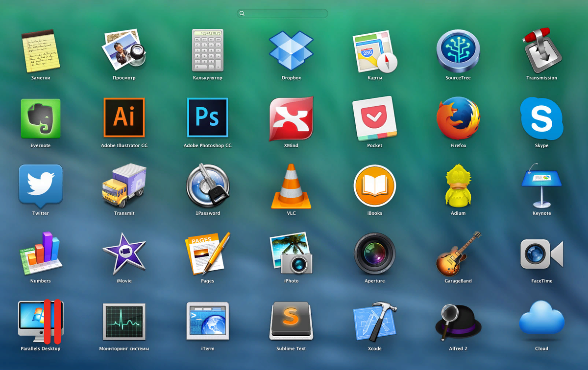The image size is (588, 370).
Task: Launch Aperture
Action: [x=375, y=254]
